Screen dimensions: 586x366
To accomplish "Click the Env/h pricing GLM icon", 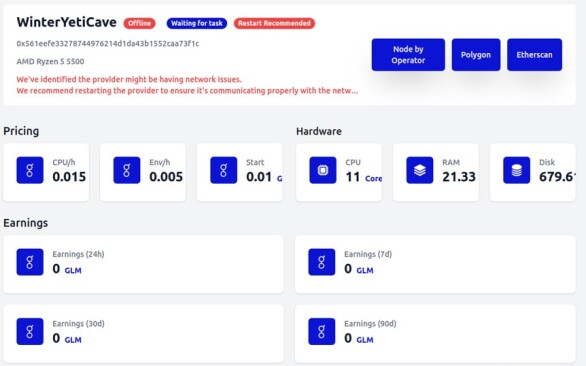I will 127,170.
